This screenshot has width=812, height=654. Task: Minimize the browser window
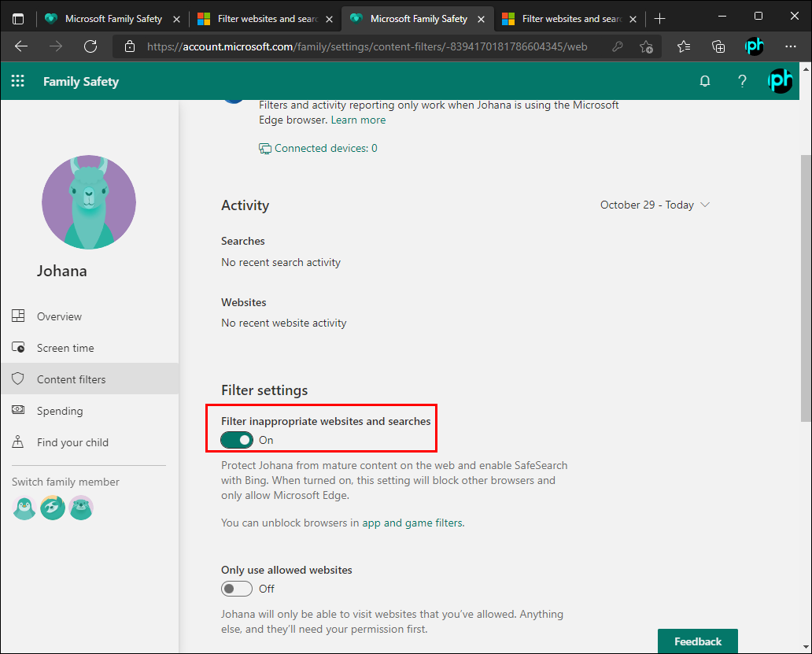pyautogui.click(x=722, y=16)
